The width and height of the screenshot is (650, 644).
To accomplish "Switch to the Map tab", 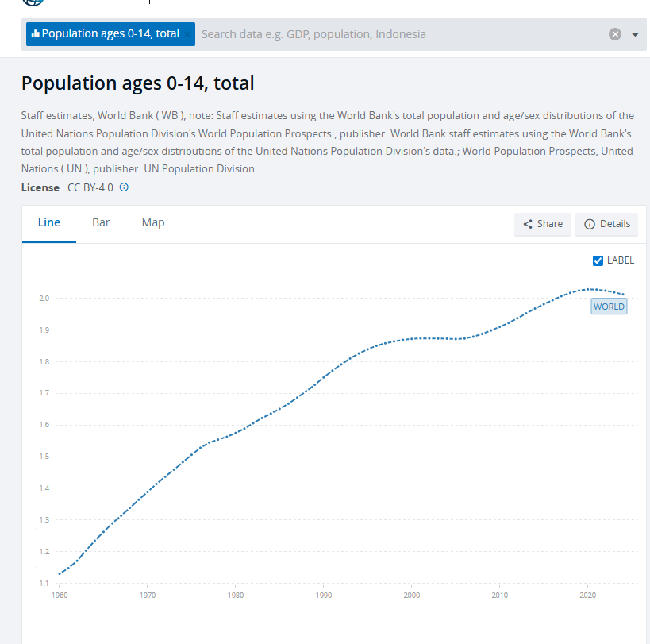I will [x=153, y=222].
